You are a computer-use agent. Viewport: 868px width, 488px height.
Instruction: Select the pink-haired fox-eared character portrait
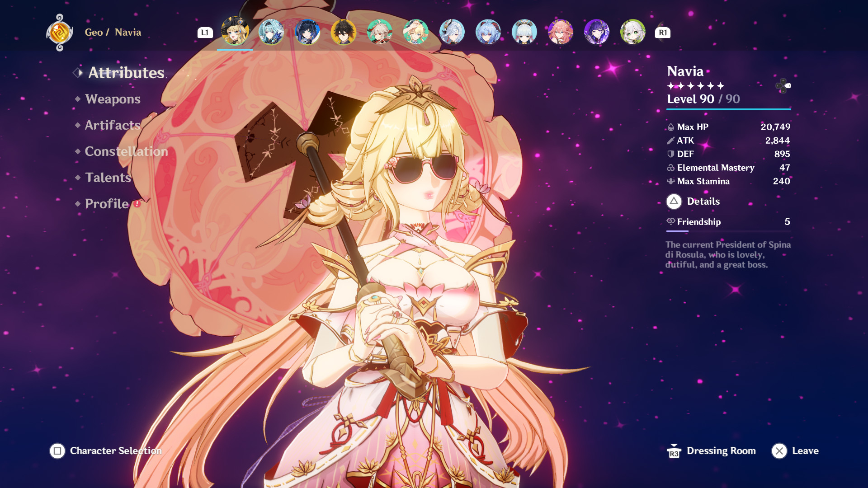pyautogui.click(x=560, y=32)
